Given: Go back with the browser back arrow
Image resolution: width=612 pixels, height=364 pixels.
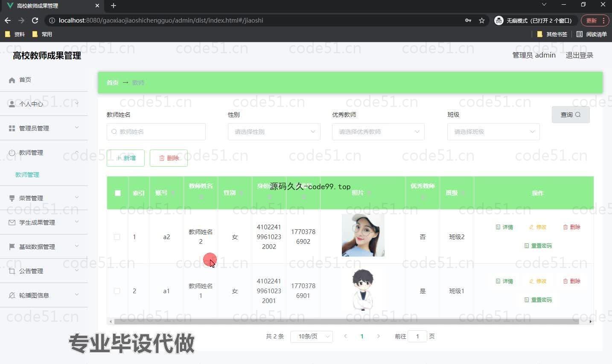Looking at the screenshot, I should 8,20.
